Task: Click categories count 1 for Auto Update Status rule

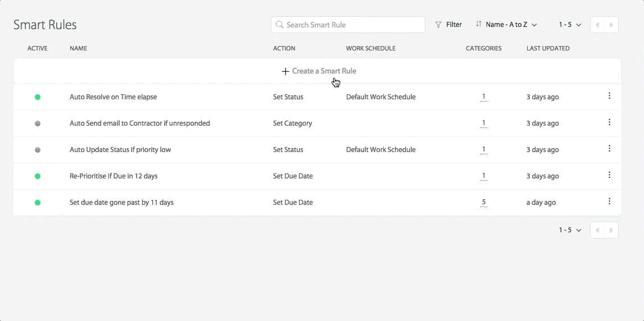Action: 484,149
